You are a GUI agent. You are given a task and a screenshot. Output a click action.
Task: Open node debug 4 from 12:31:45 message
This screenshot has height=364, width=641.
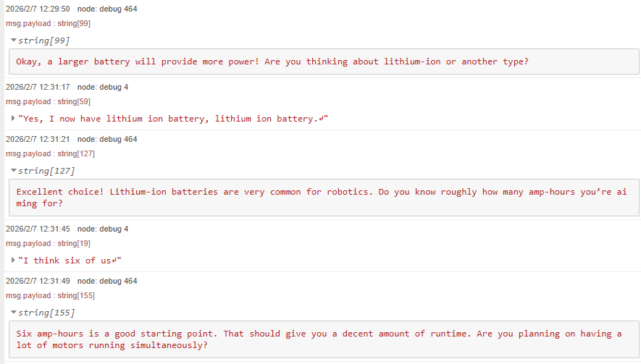click(103, 229)
